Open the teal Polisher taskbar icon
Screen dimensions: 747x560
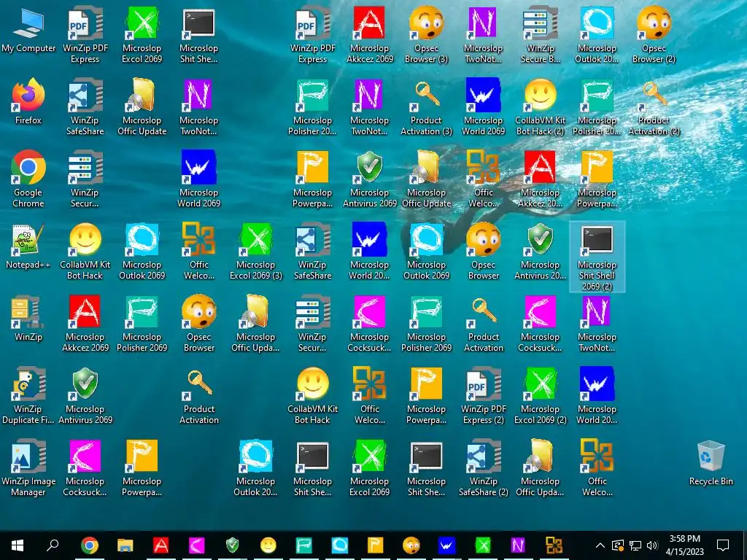[303, 545]
